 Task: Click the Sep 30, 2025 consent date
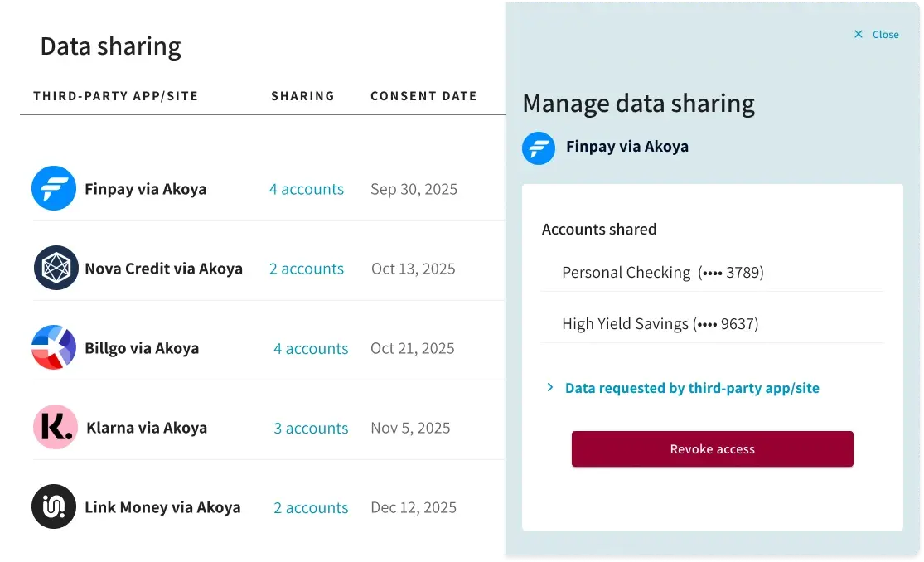click(x=414, y=189)
